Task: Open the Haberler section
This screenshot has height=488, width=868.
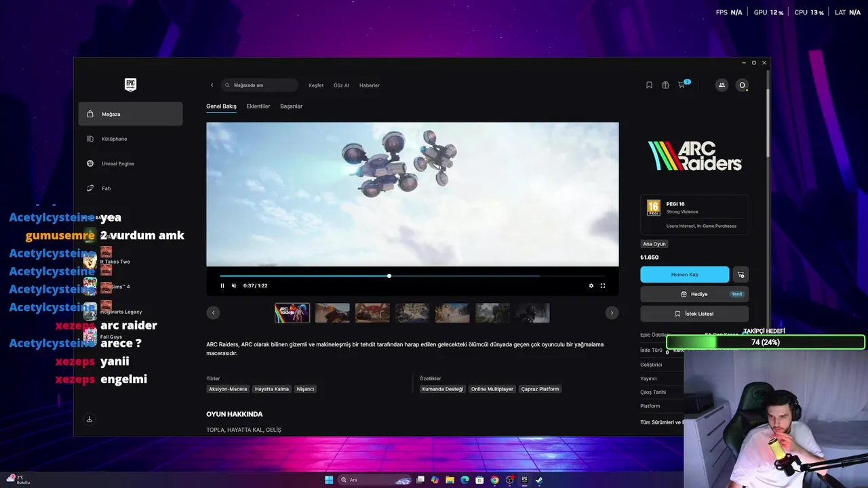Action: pos(370,85)
